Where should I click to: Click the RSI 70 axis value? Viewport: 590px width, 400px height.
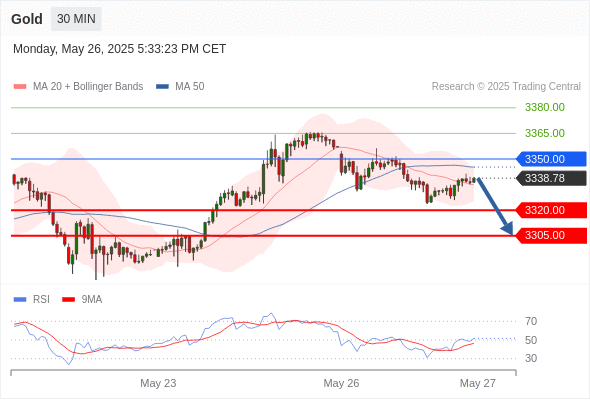(531, 321)
